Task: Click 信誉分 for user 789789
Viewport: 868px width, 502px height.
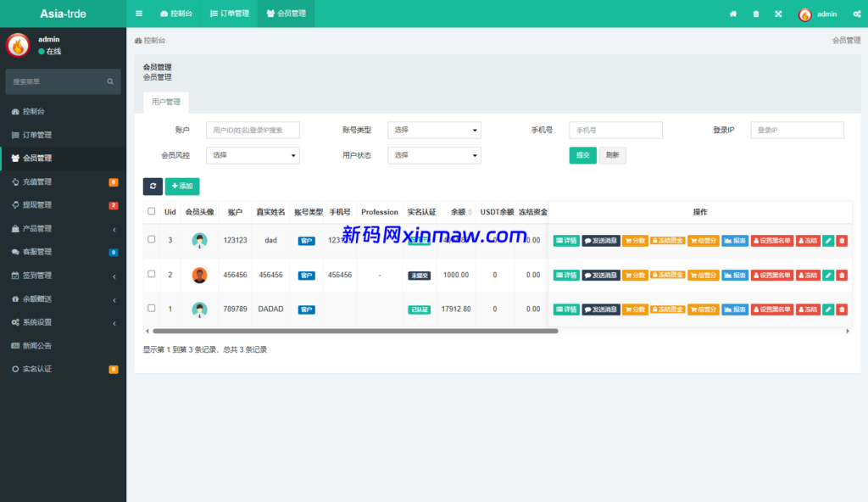Action: coord(703,310)
